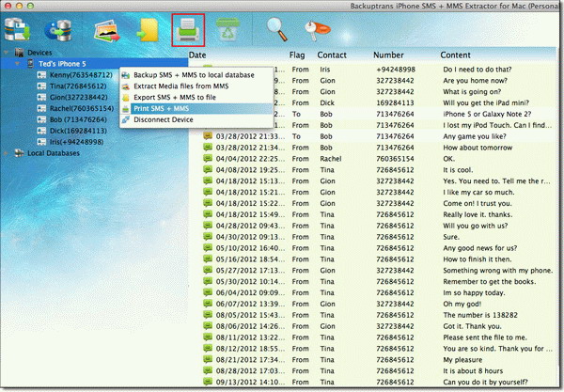Open Dick(169284113) conversation
Screen dimensions: 564x392
point(78,131)
